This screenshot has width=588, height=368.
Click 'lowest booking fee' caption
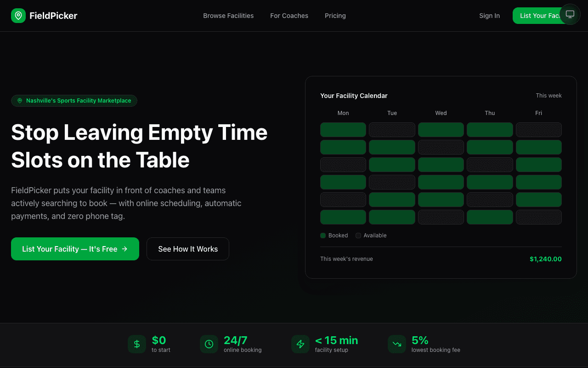point(436,350)
